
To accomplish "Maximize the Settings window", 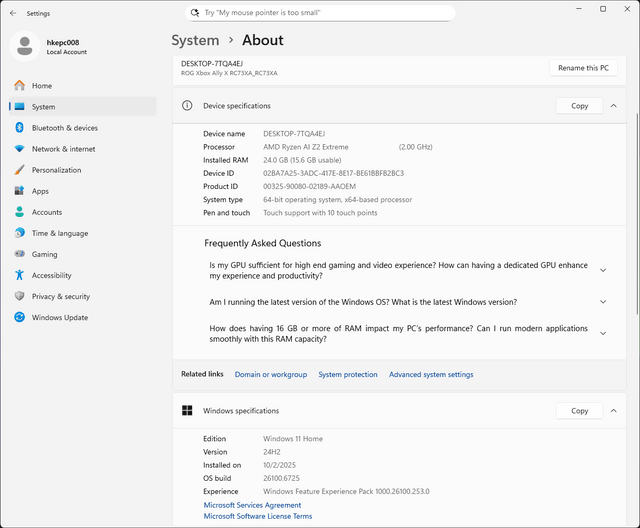I will [603, 9].
